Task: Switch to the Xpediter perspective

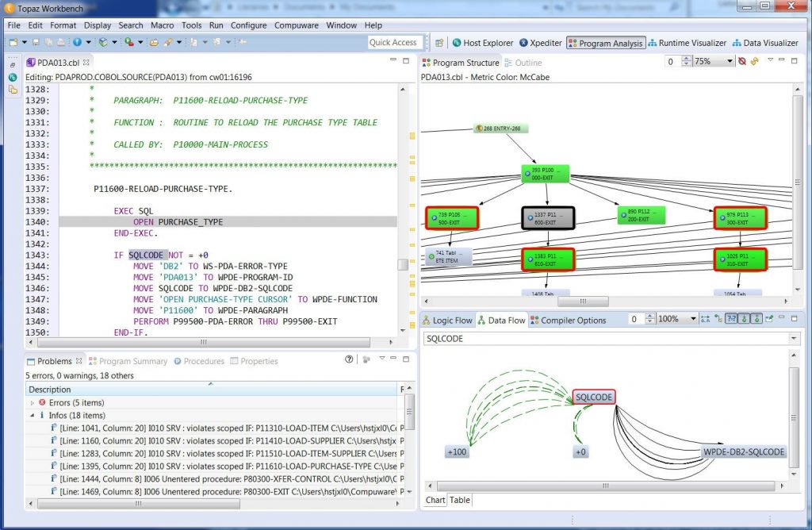Action: 540,43
